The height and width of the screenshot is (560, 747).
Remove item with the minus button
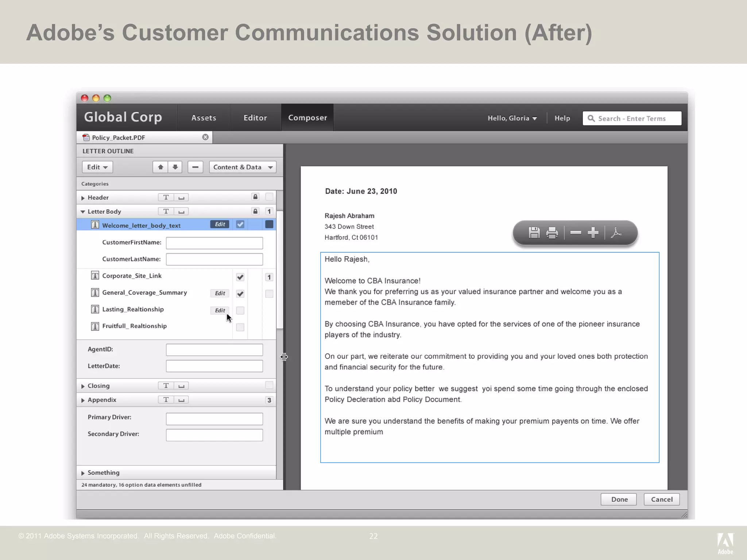(195, 167)
